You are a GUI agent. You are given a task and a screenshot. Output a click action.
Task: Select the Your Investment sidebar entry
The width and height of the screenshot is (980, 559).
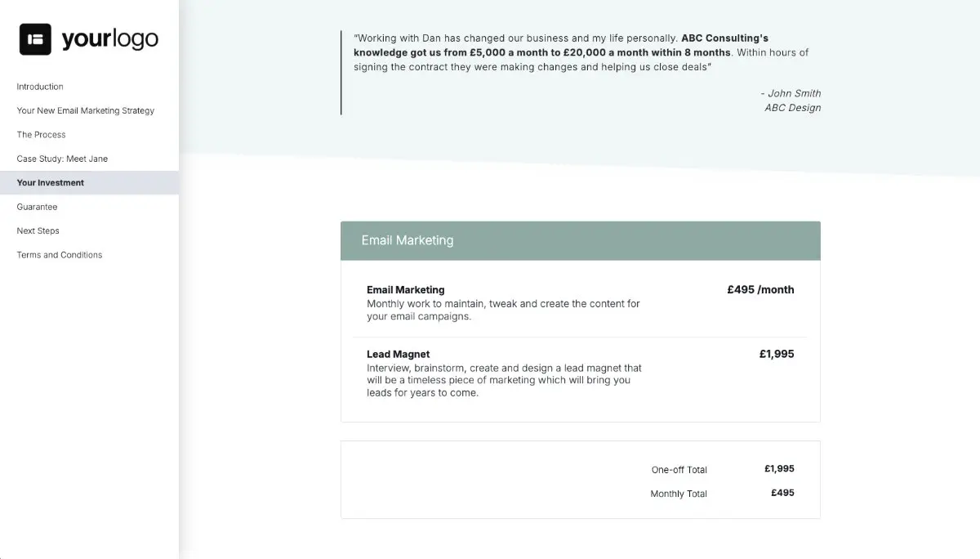click(x=50, y=182)
